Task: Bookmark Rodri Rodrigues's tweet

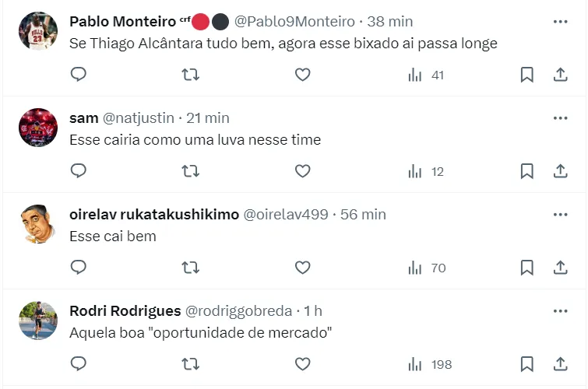Action: pos(526,364)
